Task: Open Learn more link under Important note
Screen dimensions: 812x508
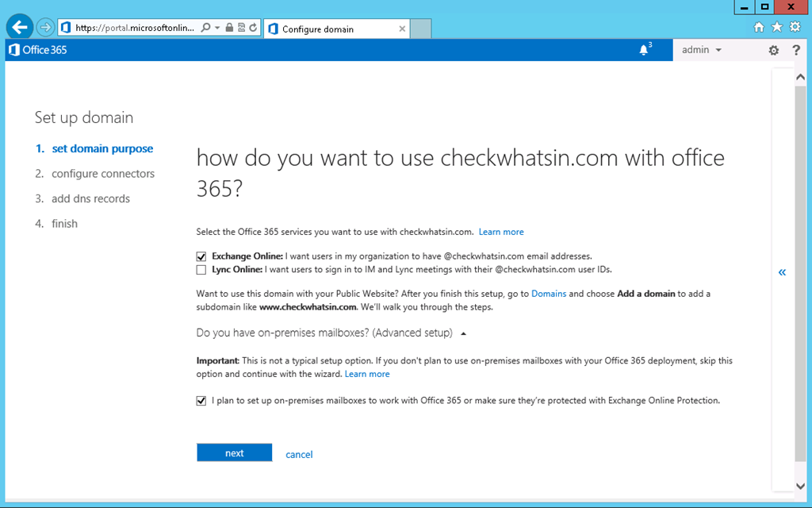Action: pyautogui.click(x=367, y=374)
